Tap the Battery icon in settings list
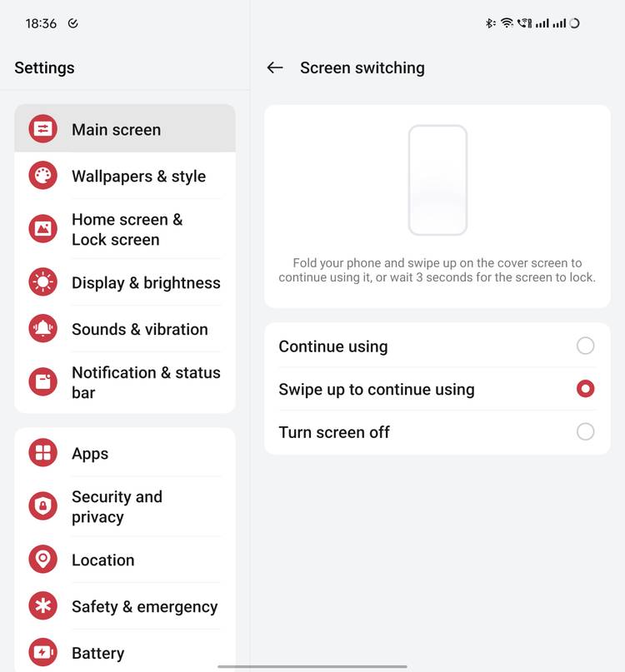 42,652
